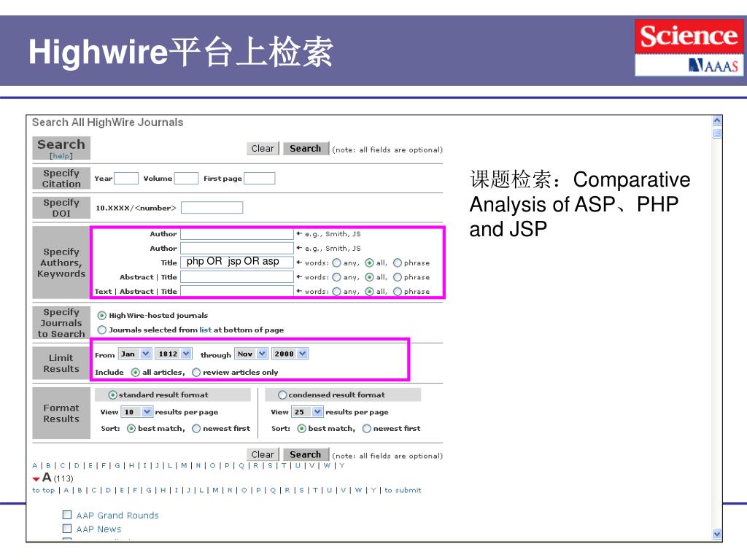Select HighWire-hosted journals radio
The height and width of the screenshot is (560, 747).
102,315
